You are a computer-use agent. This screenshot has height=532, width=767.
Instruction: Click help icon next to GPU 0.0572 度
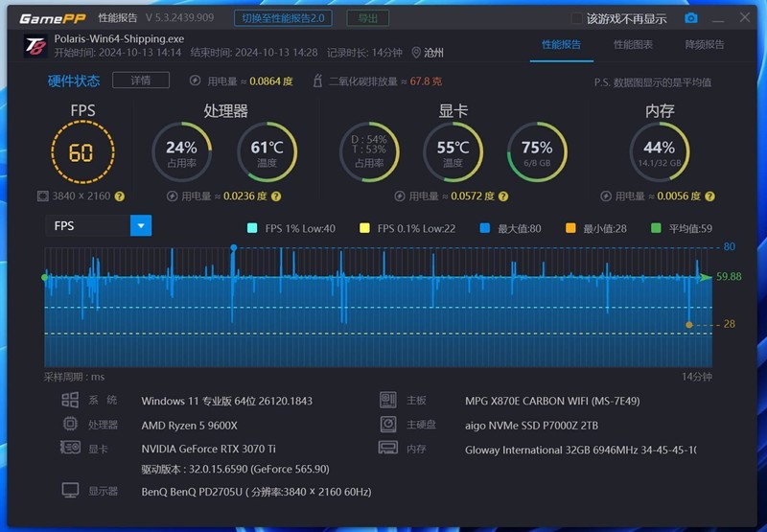(502, 197)
